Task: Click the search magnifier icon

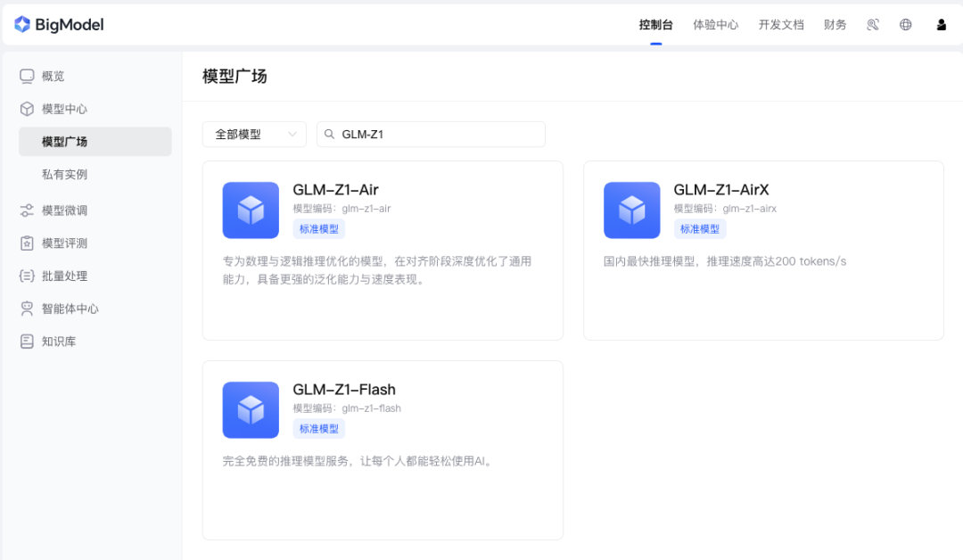Action: pyautogui.click(x=329, y=134)
